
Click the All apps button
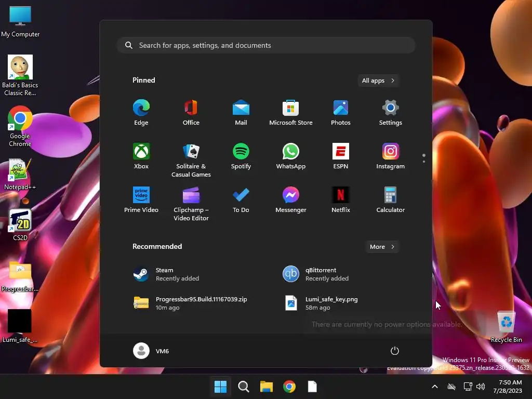click(x=378, y=81)
